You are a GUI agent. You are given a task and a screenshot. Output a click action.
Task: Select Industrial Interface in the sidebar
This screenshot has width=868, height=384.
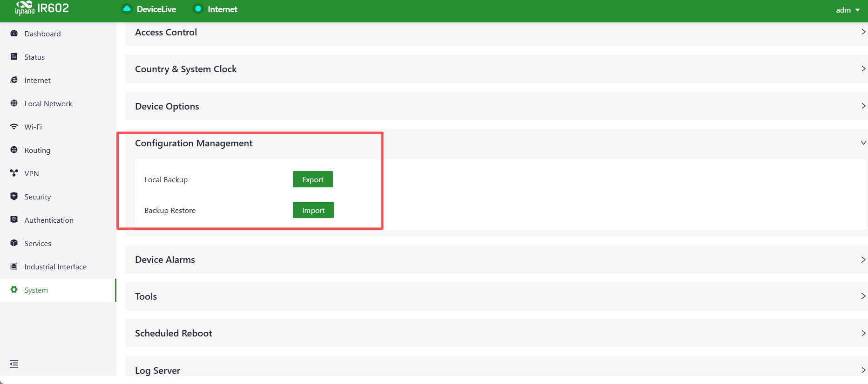pos(58,267)
